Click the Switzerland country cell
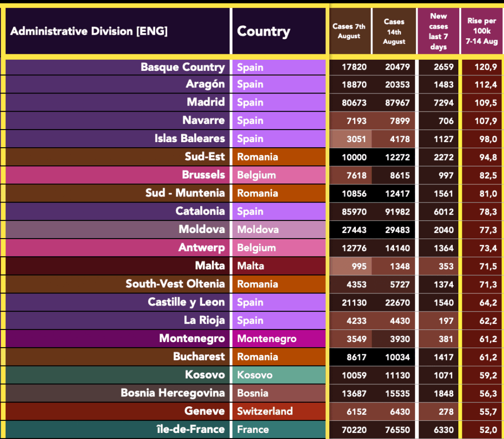Viewport: 504px width, 439px height. click(265, 411)
